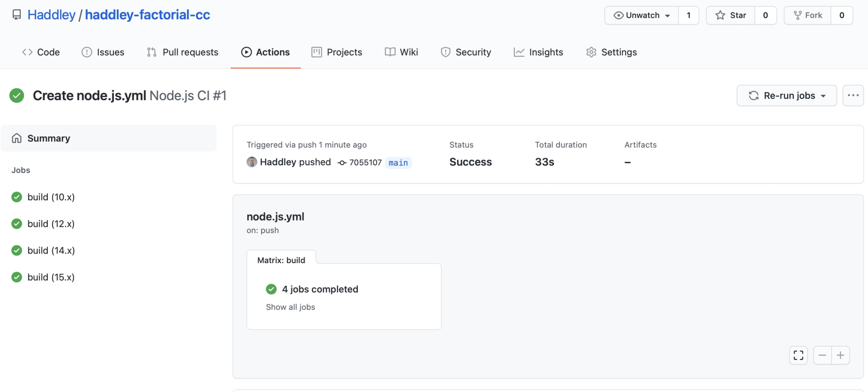Click the fullscreen workflow graph icon
868x392 pixels.
pos(798,355)
